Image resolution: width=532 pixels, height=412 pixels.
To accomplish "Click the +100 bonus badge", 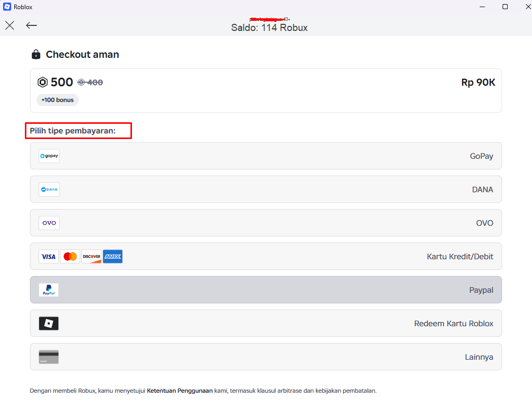I will tap(57, 100).
